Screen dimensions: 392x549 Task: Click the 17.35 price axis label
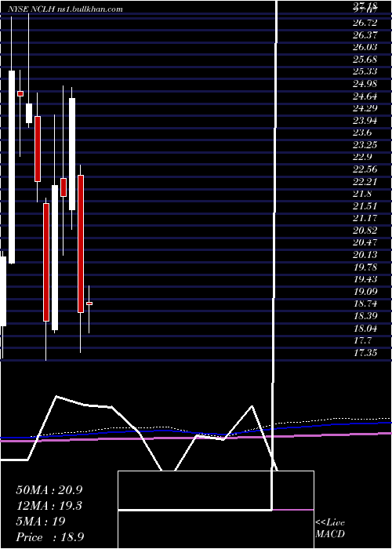365,353
